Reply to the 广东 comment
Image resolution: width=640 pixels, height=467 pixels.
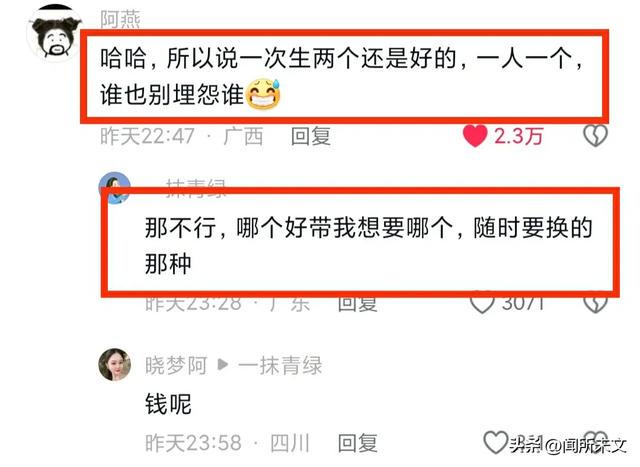(358, 304)
